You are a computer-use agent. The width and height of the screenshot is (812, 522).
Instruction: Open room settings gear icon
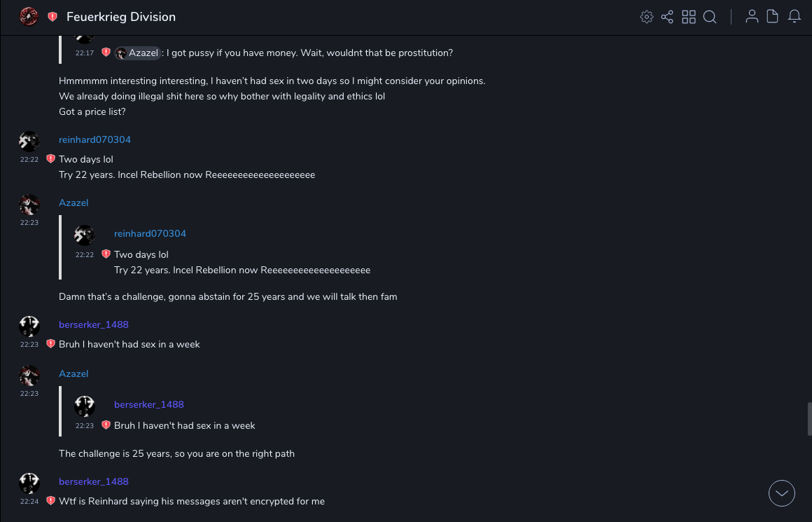click(647, 17)
